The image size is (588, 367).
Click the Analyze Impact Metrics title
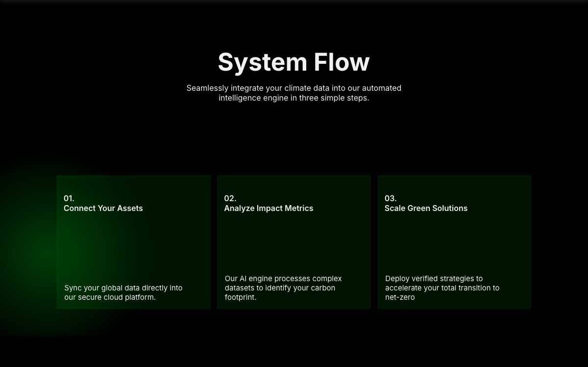point(269,208)
